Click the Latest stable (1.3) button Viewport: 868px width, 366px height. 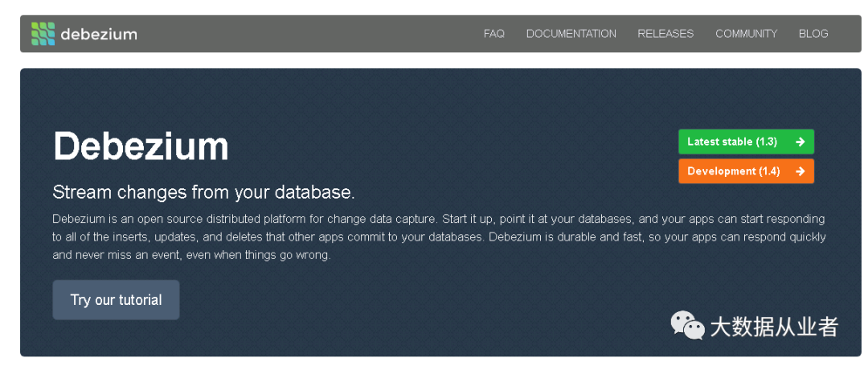746,142
